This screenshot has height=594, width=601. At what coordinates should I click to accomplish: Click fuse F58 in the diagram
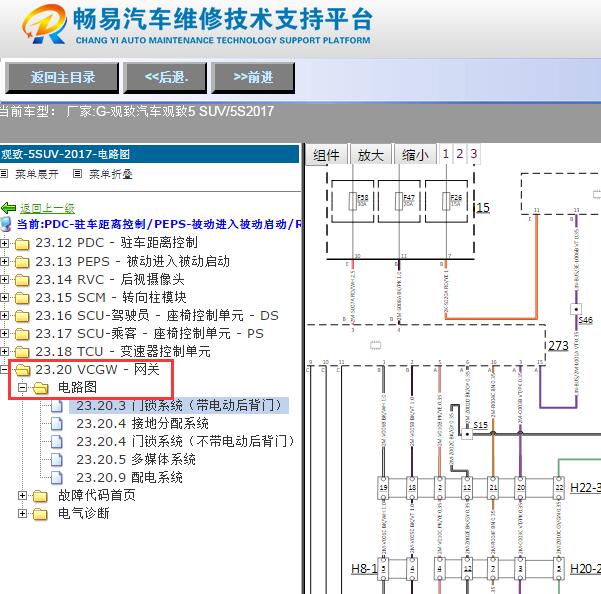tap(353, 201)
